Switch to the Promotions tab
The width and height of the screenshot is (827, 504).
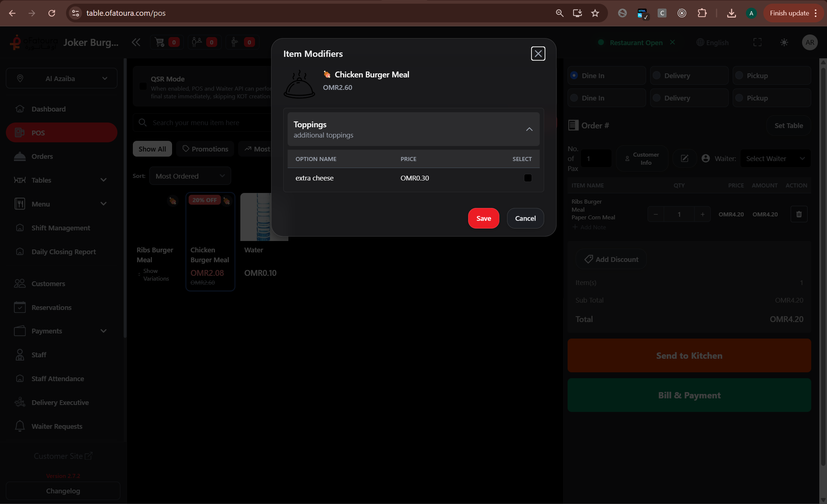click(x=205, y=149)
